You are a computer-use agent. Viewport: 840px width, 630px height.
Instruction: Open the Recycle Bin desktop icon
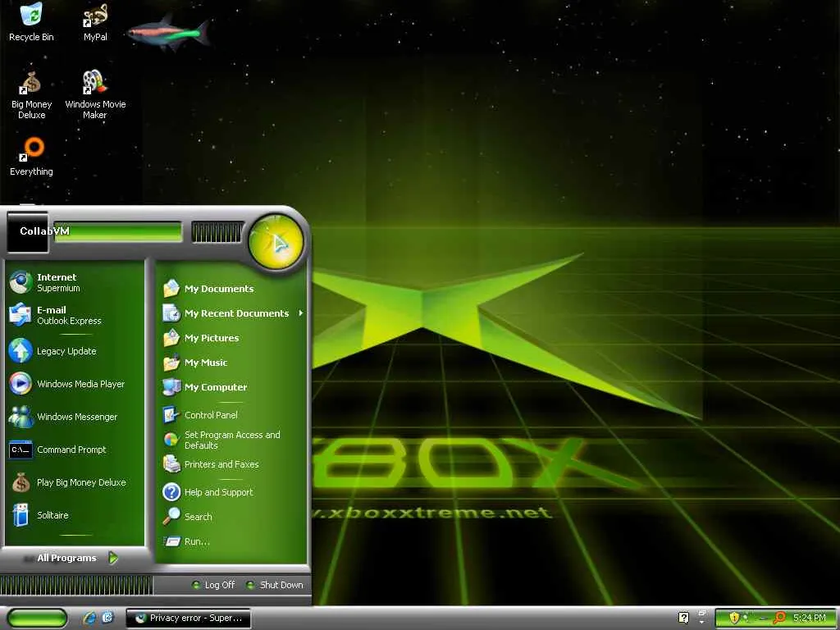pos(32,22)
